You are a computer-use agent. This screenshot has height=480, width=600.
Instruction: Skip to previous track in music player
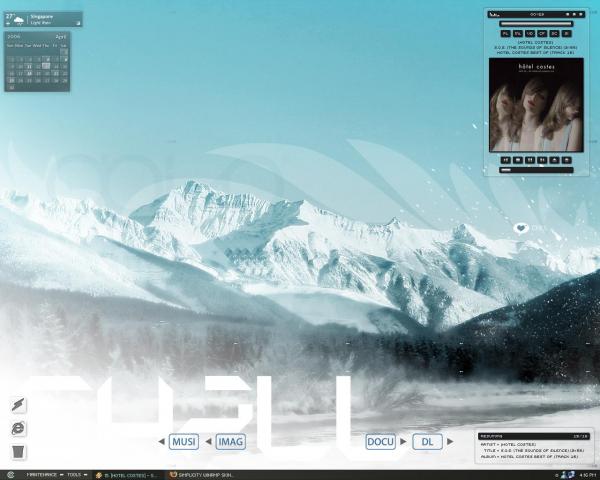tap(505, 160)
